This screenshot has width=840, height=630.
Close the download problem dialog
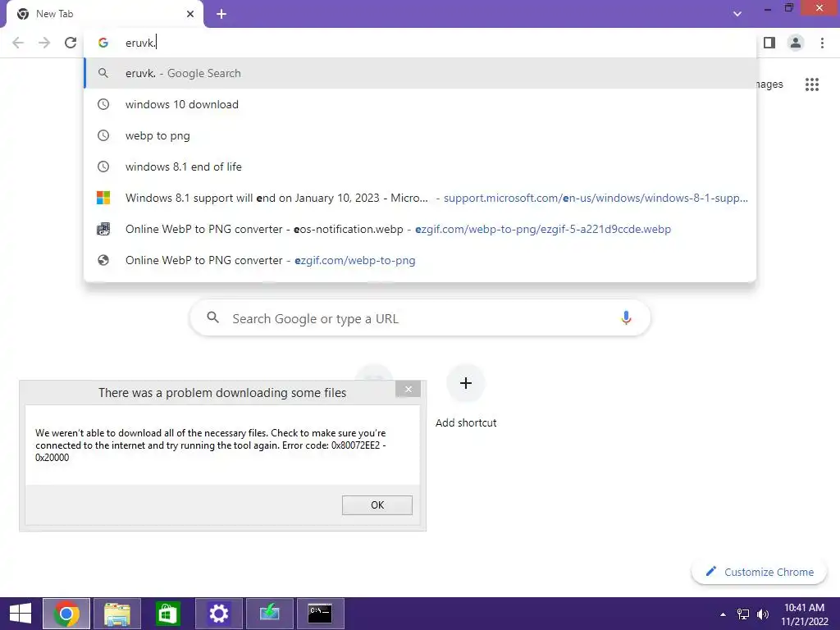coord(409,389)
